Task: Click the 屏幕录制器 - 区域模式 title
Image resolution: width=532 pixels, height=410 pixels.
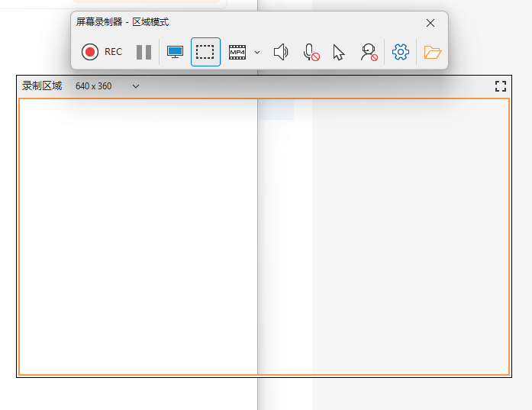Action: 122,22
